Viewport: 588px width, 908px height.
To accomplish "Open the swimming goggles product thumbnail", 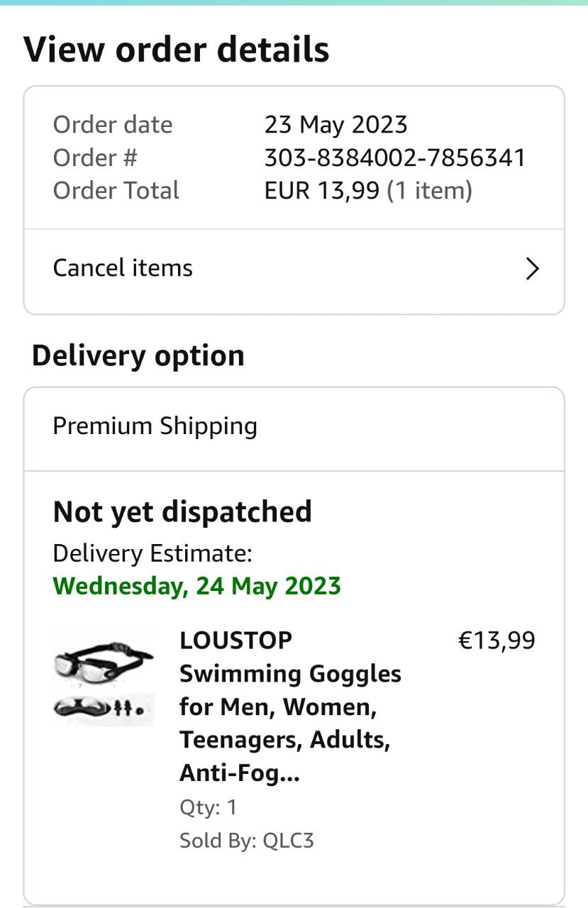I will 104,677.
